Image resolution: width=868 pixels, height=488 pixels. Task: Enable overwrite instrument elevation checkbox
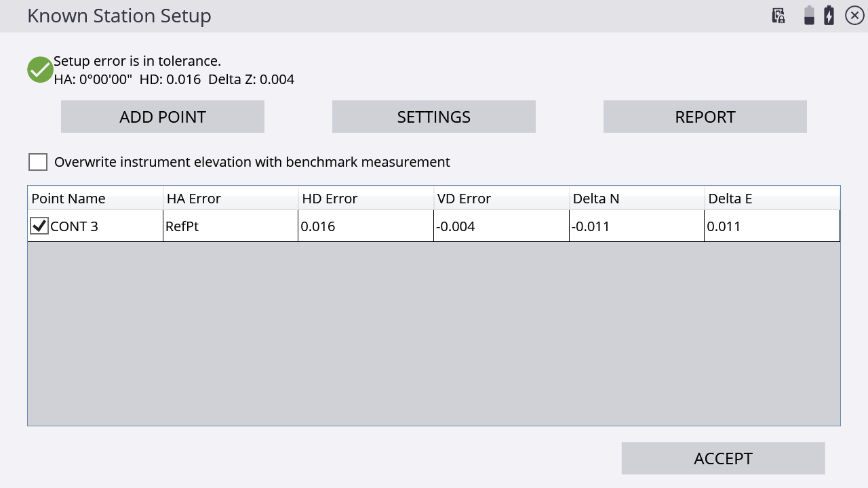(38, 162)
